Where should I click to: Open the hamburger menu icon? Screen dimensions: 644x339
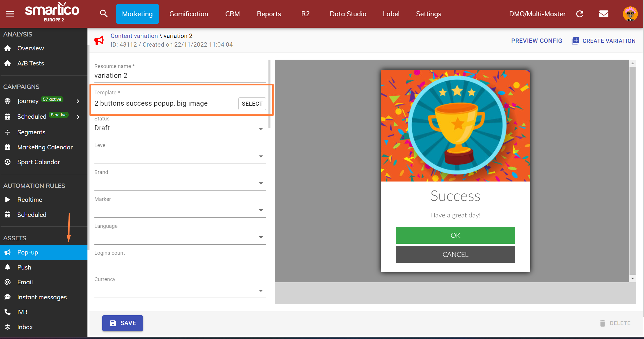pyautogui.click(x=10, y=14)
